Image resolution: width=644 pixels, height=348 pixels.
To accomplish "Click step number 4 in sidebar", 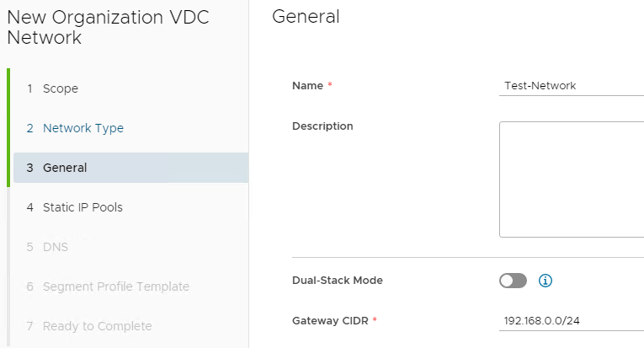I will [30, 207].
